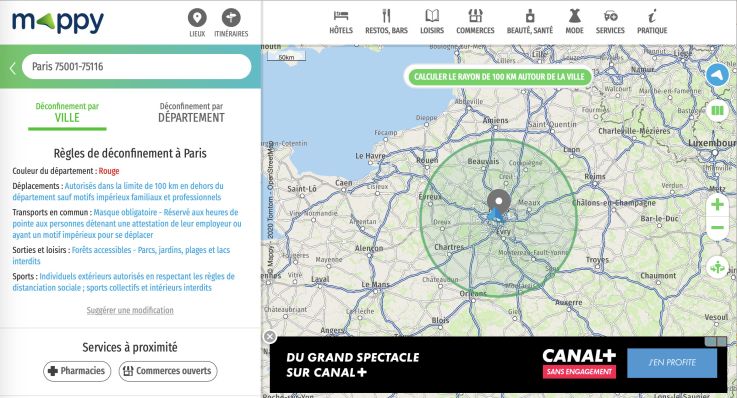Open the Beauté, Santé category
The image size is (737, 398).
click(x=530, y=22)
